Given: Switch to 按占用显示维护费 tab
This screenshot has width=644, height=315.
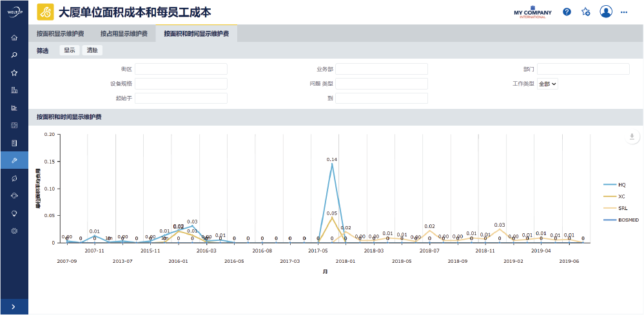Looking at the screenshot, I should pos(124,33).
